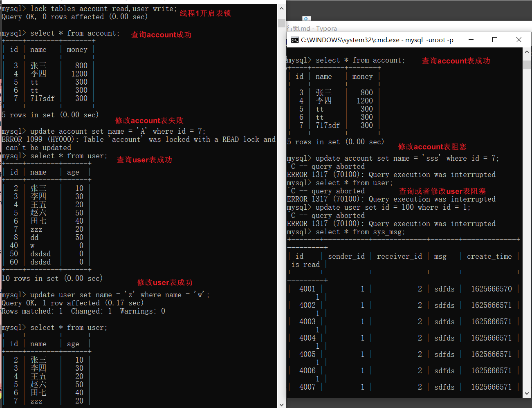Click receiver_id '2' in row 4004

tap(420, 338)
